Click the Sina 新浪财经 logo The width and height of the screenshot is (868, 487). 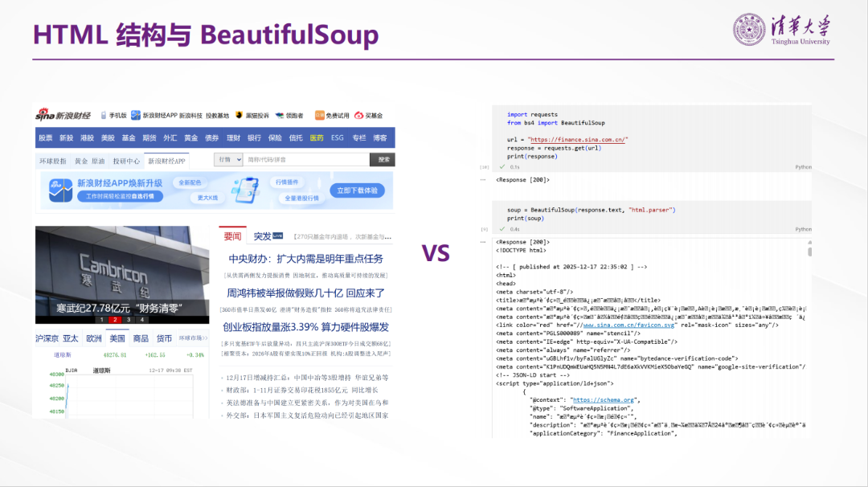(63, 115)
